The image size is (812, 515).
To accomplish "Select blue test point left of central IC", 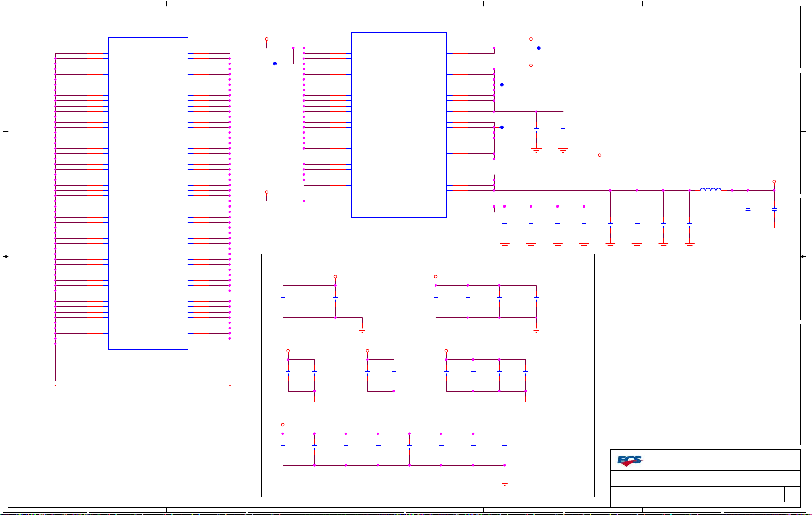I will pyautogui.click(x=275, y=64).
